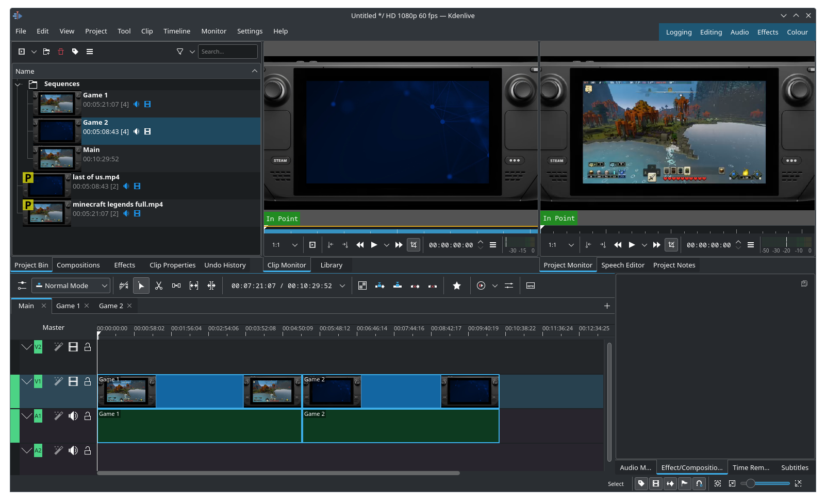Click the delete clip trash icon in Project Bin

[61, 52]
